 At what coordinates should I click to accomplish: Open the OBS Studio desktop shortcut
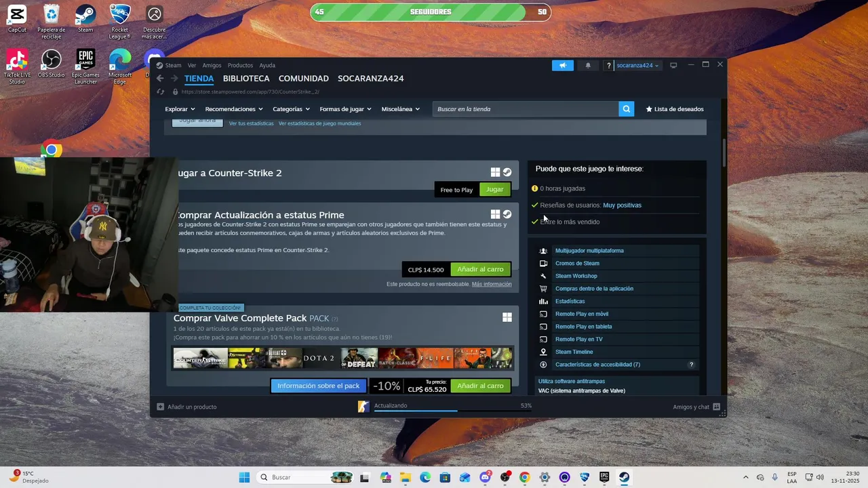(x=52, y=64)
